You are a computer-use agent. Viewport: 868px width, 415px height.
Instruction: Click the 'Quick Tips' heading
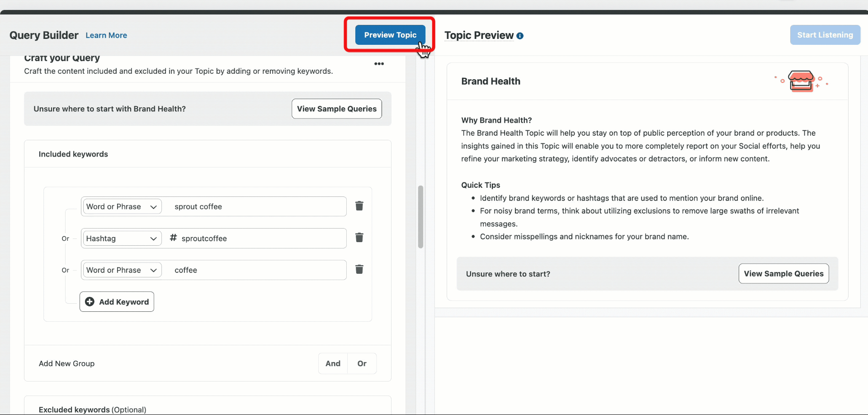481,185
